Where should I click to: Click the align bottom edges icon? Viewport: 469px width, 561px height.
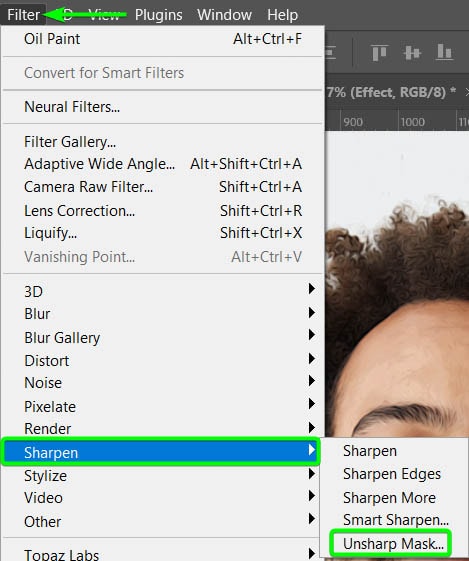click(x=444, y=52)
